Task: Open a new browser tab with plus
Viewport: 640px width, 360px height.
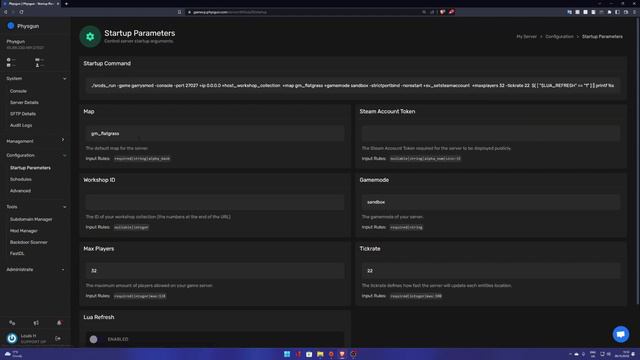Action: click(x=66, y=4)
